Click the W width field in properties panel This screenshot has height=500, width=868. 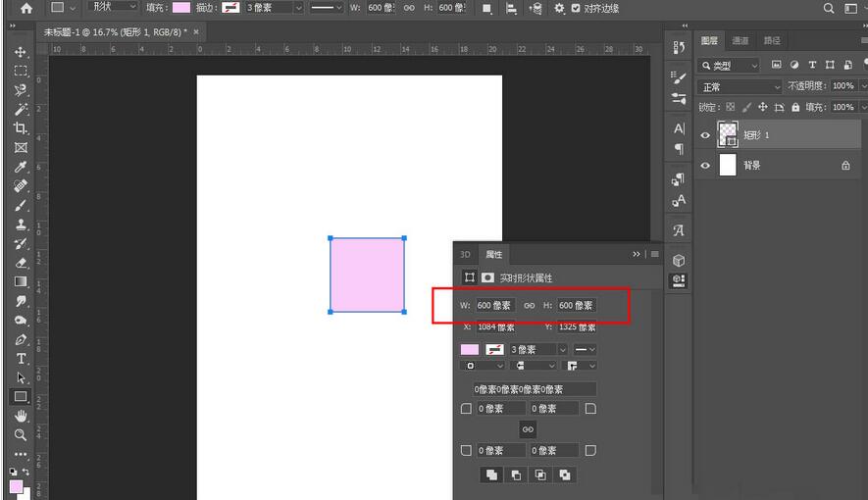click(495, 306)
